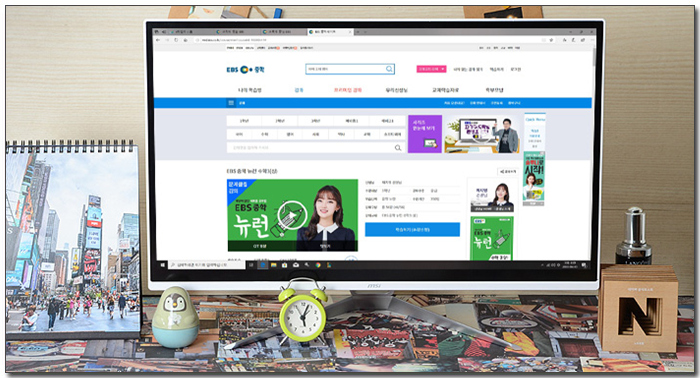
Task: Click the magnifier icon in the top search box
Action: click(389, 69)
